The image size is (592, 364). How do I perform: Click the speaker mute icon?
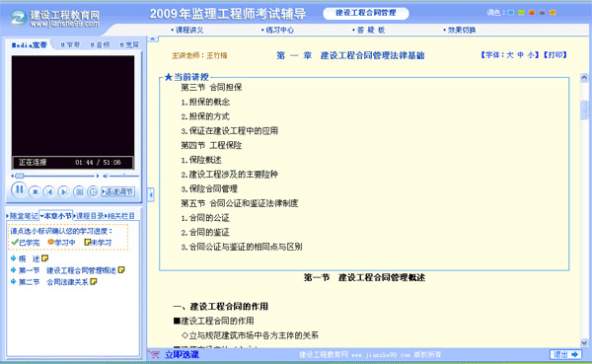coord(106,176)
